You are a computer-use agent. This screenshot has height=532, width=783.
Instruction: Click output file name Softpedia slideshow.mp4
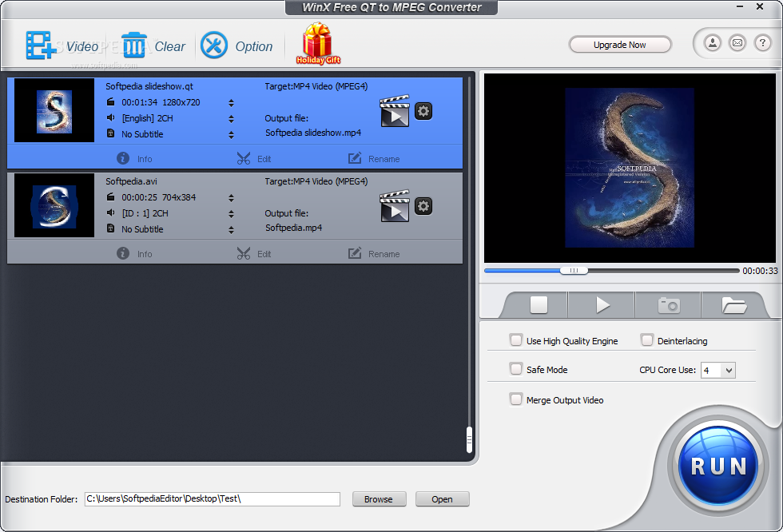(x=313, y=133)
